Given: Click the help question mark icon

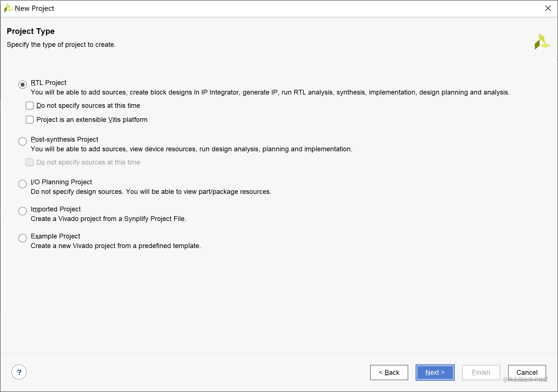Looking at the screenshot, I should (x=19, y=372).
